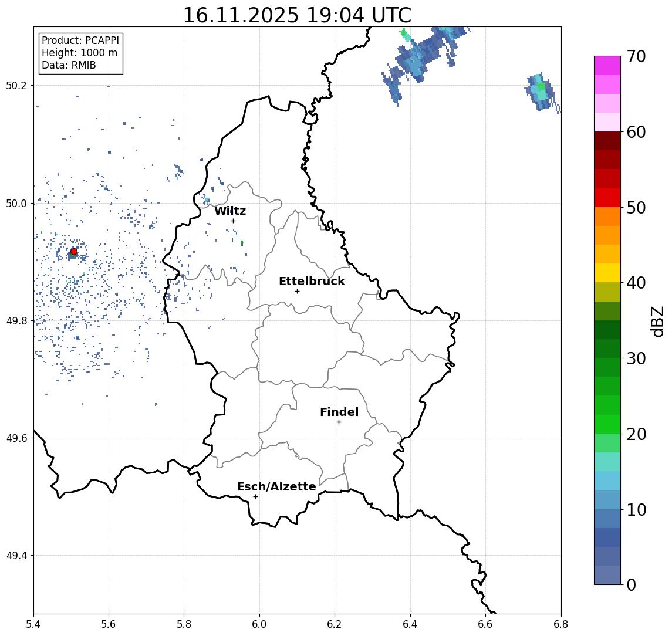The image size is (672, 636).
Task: Click the colorbar tick label 20
Action: (x=636, y=434)
